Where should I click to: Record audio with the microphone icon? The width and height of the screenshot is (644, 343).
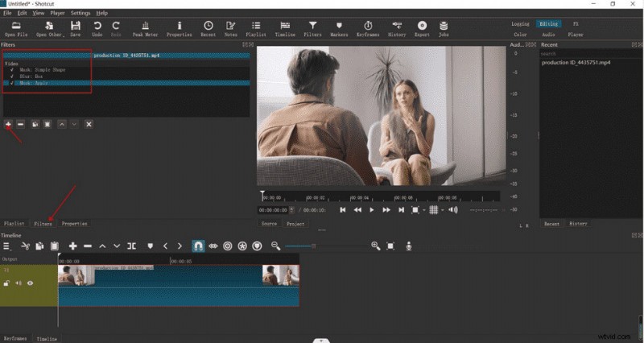(409, 246)
